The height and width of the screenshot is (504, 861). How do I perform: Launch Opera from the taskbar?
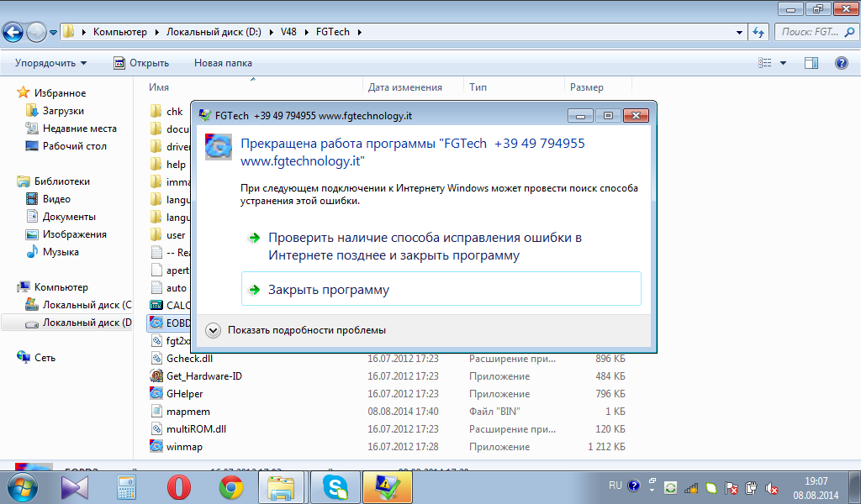(179, 487)
